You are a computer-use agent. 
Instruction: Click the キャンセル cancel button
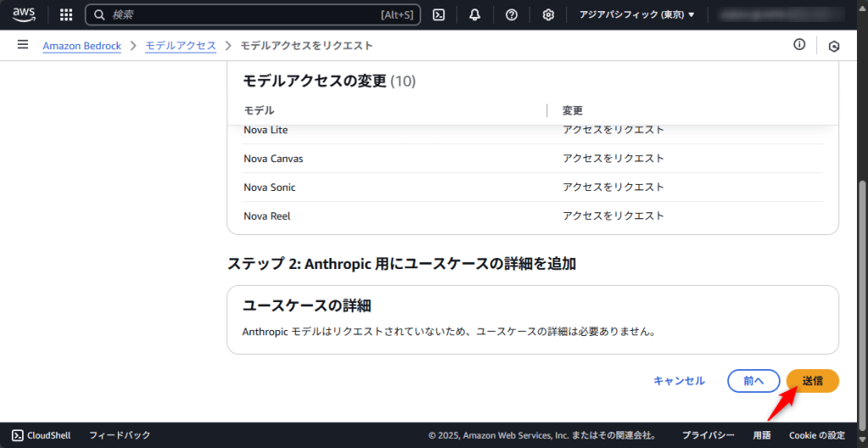tap(679, 381)
